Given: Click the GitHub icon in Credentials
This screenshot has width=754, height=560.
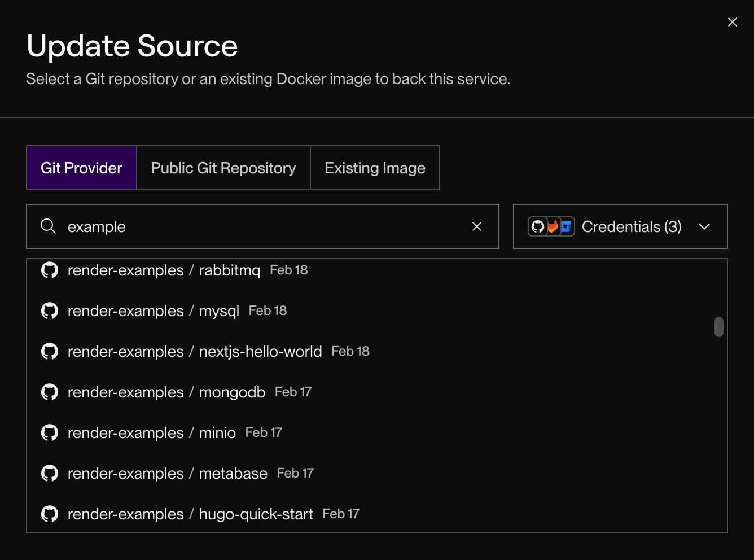Looking at the screenshot, I should (x=538, y=226).
